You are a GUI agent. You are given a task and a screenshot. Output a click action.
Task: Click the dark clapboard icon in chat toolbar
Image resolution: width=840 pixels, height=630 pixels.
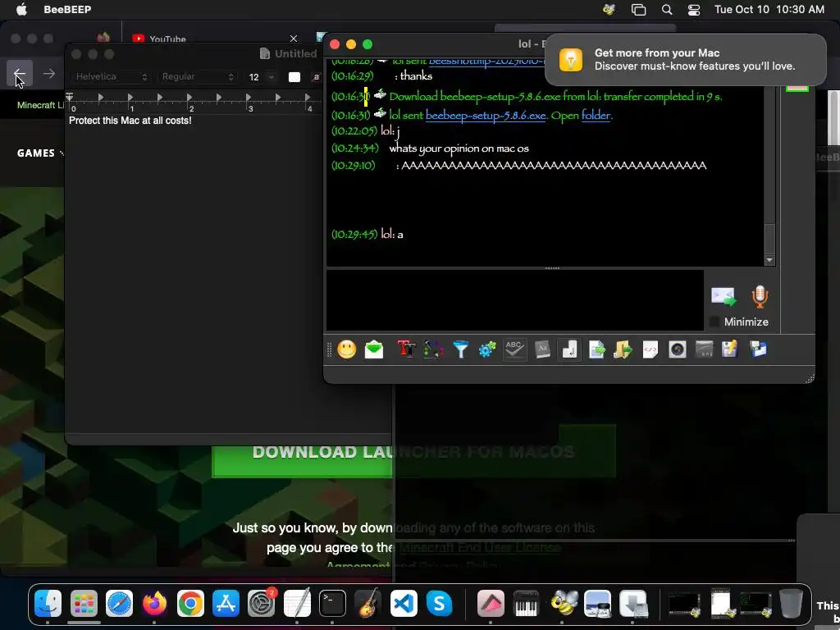704,349
